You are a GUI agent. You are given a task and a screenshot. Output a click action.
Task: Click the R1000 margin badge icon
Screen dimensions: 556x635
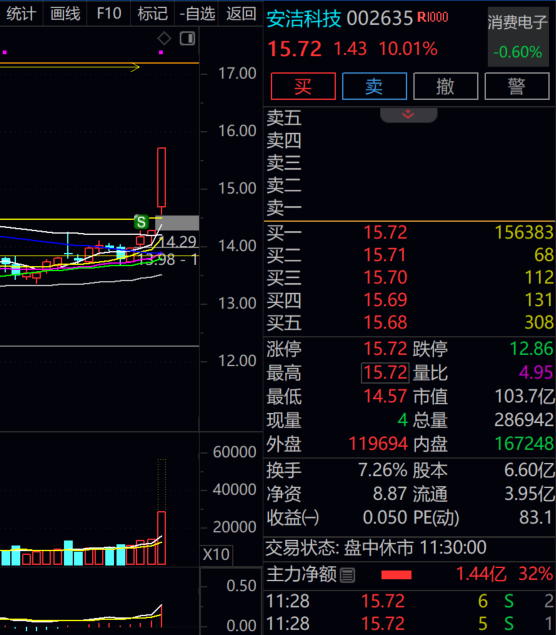coord(432,17)
